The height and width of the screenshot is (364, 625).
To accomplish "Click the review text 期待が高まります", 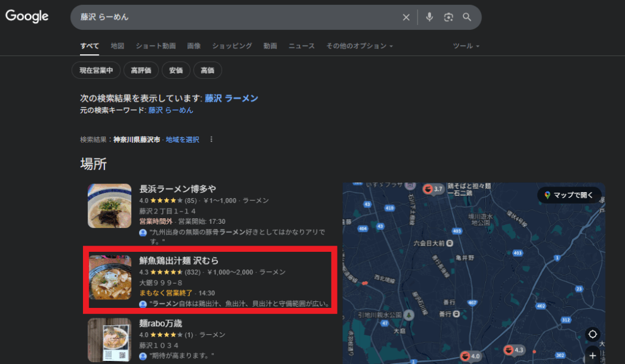I will pyautogui.click(x=182, y=355).
